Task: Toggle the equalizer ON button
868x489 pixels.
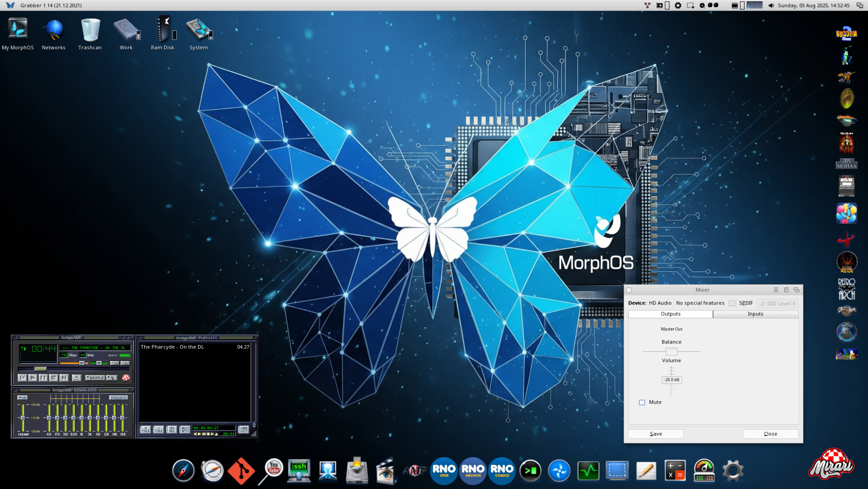Action: point(22,398)
